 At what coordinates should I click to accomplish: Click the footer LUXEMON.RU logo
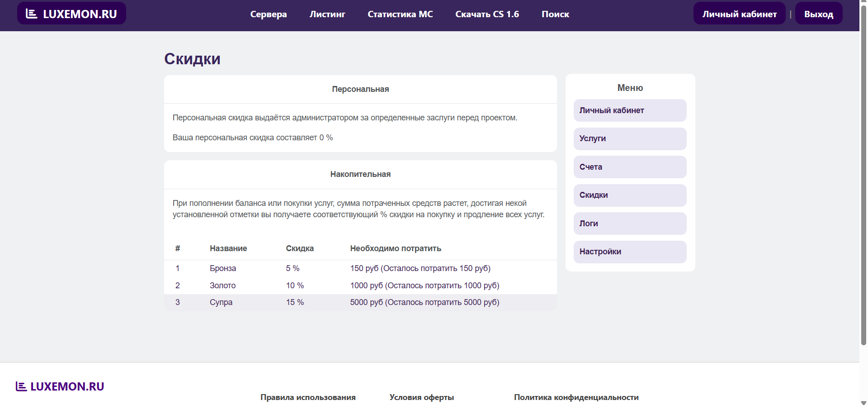(x=60, y=386)
